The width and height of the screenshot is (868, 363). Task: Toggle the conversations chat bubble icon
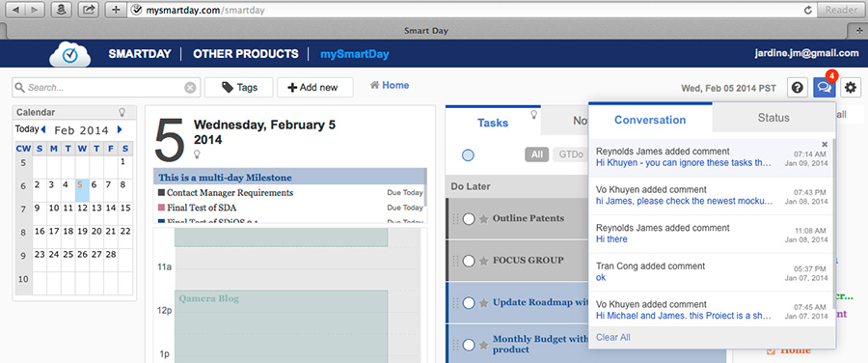(825, 88)
